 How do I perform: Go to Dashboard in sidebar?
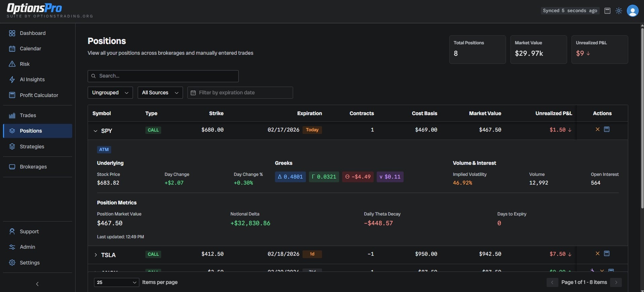33,33
